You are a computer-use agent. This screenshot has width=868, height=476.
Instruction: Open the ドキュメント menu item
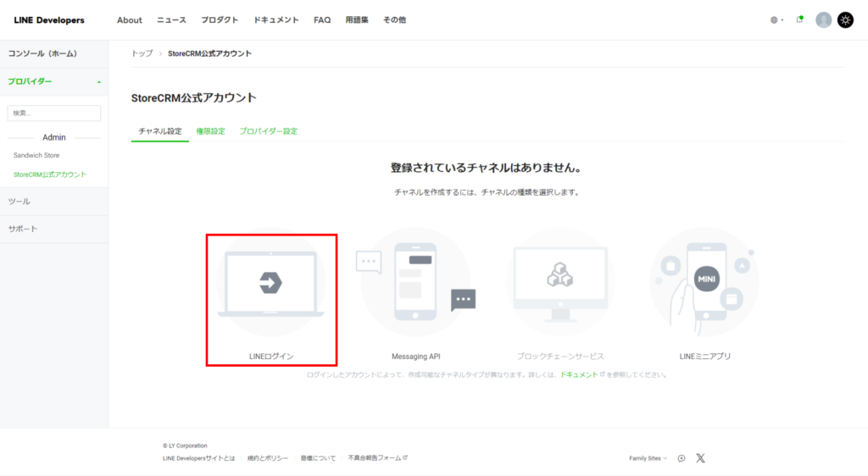(x=276, y=19)
